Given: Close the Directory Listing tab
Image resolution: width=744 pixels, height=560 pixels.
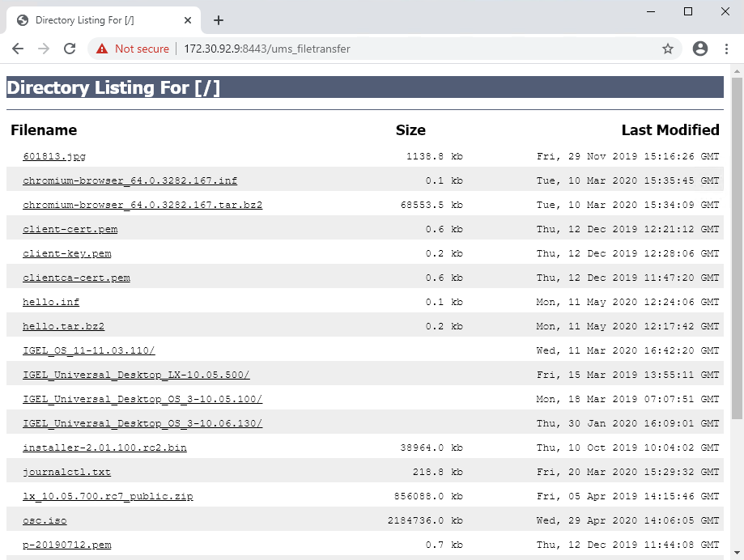Looking at the screenshot, I should click(188, 20).
